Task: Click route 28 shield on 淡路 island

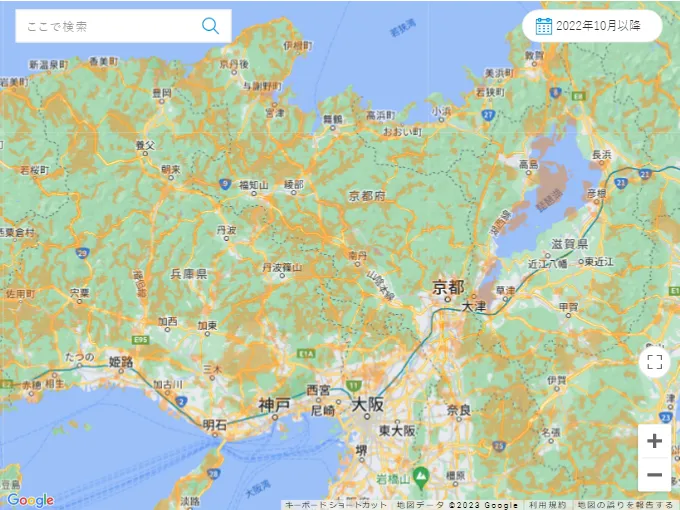Action: point(212,474)
